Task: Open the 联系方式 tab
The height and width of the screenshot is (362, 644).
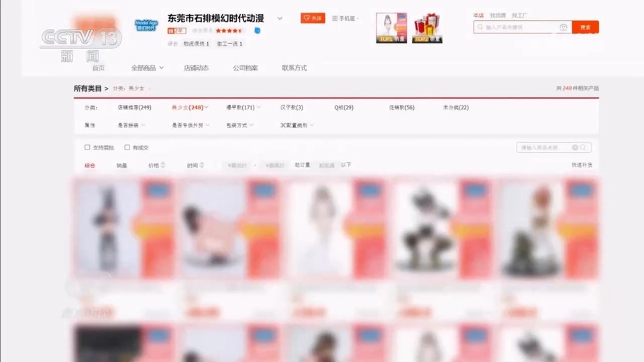Action: coord(294,68)
